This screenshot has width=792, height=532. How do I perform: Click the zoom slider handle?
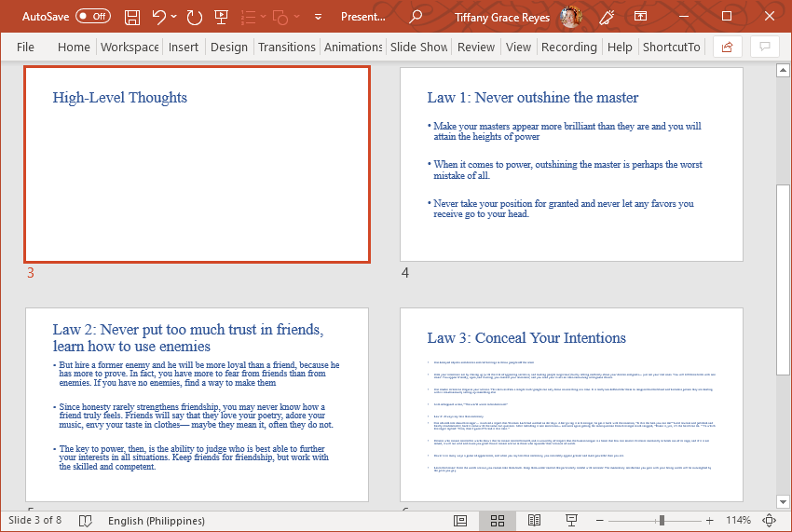click(662, 520)
